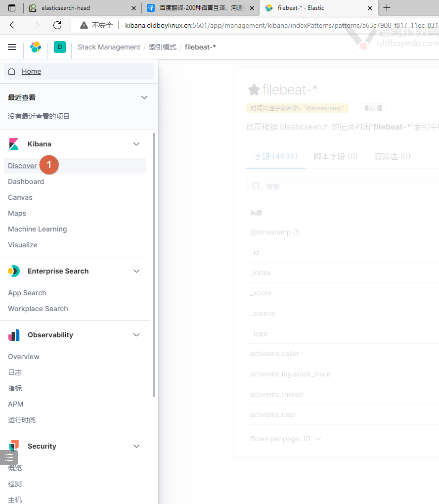This screenshot has width=439, height=504.
Task: Go to Home link in sidebar
Action: 31,71
